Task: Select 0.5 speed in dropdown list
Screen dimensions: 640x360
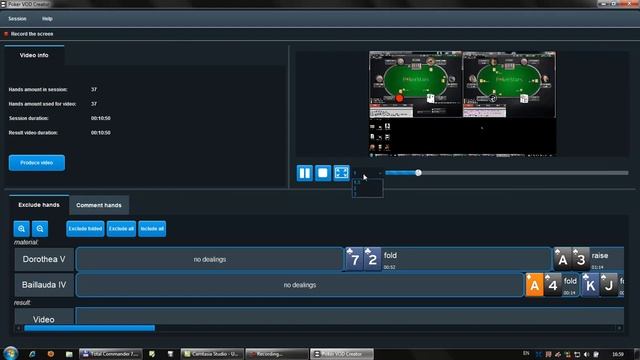Action: point(367,182)
